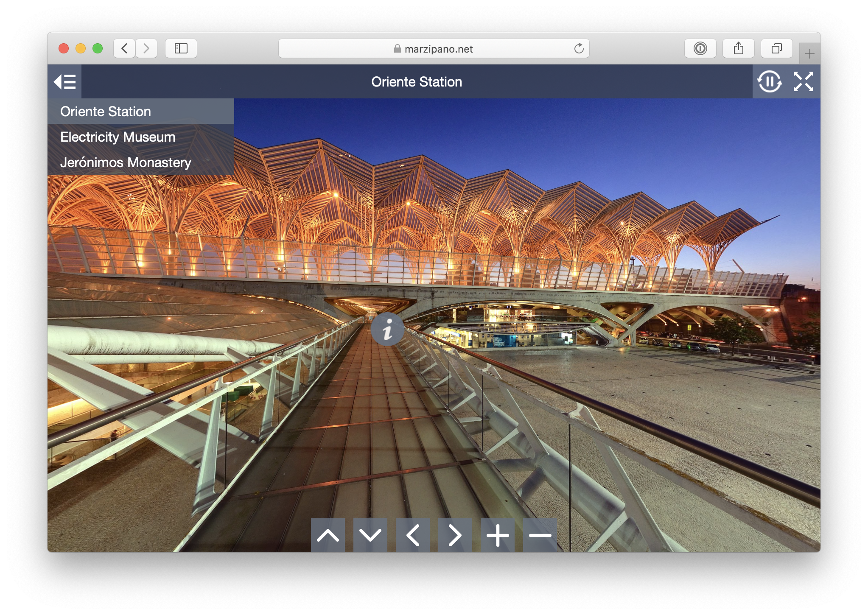Image resolution: width=868 pixels, height=615 pixels.
Task: Click the marzipano.net address bar
Action: pos(434,49)
